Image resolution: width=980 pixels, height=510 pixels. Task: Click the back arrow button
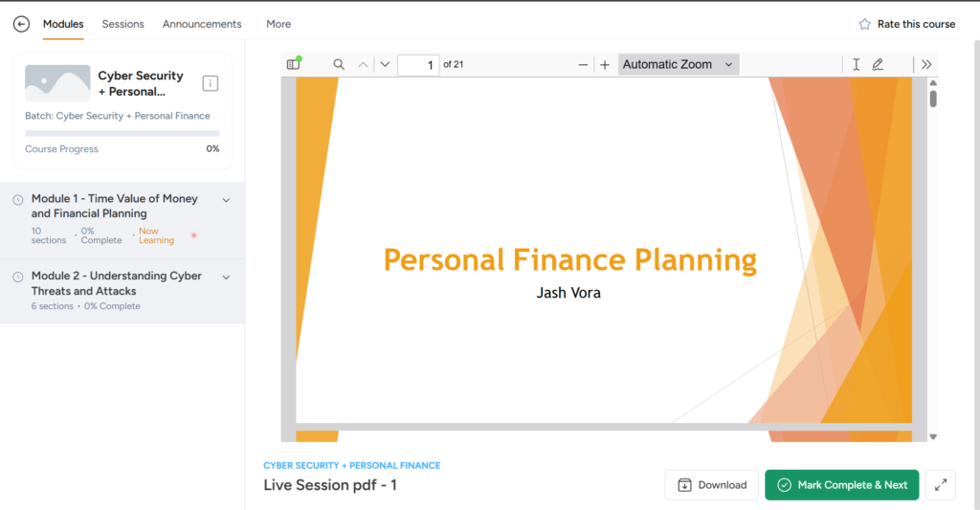[x=21, y=24]
